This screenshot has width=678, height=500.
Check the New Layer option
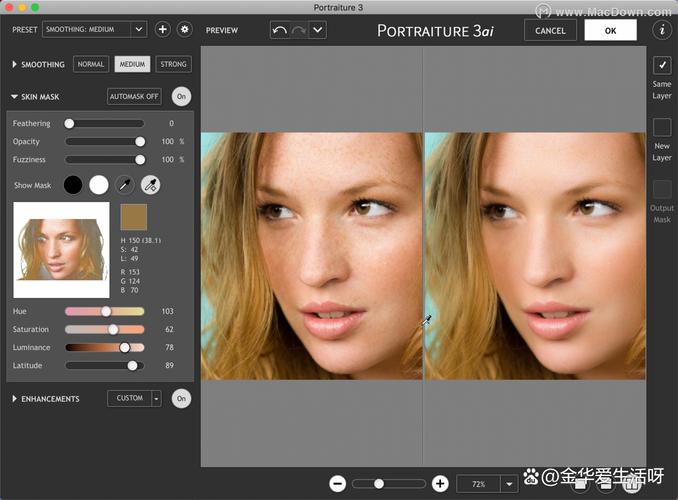(662, 127)
